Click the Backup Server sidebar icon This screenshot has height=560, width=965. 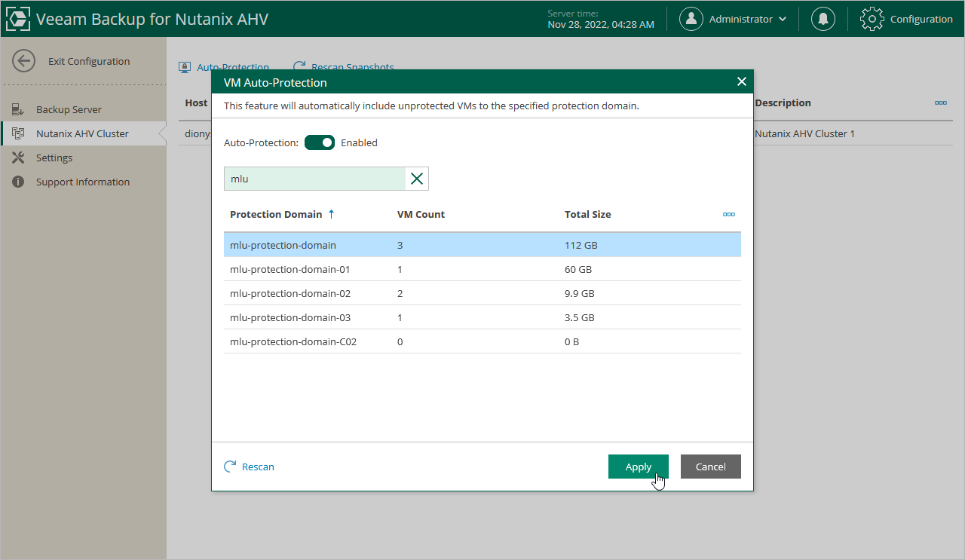point(19,109)
